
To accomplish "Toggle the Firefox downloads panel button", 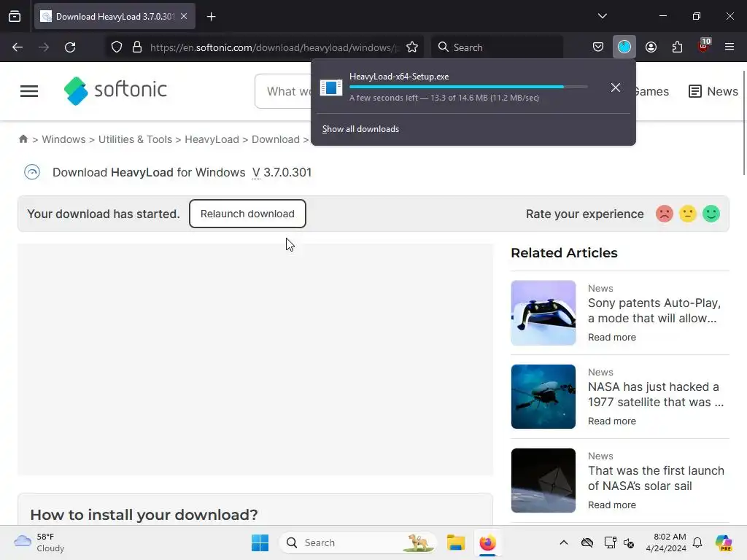I will (x=624, y=47).
